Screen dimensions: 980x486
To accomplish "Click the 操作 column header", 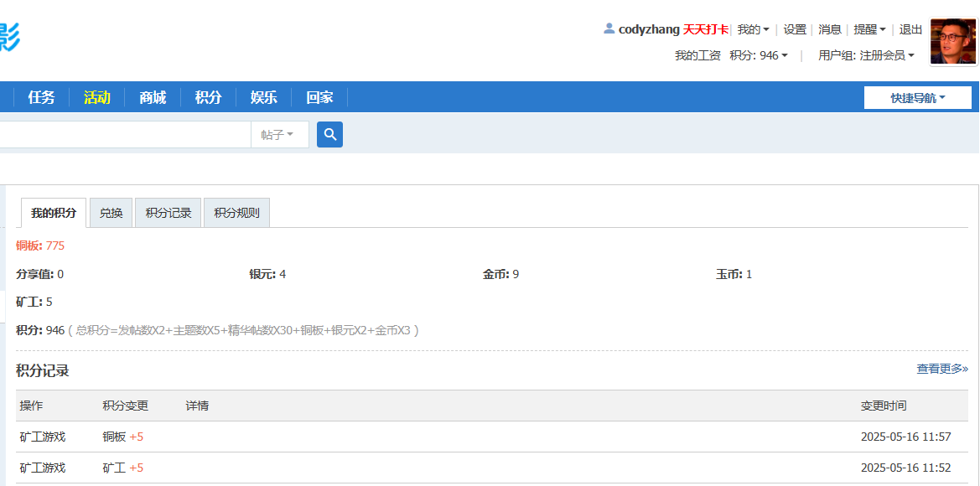I will (31, 406).
